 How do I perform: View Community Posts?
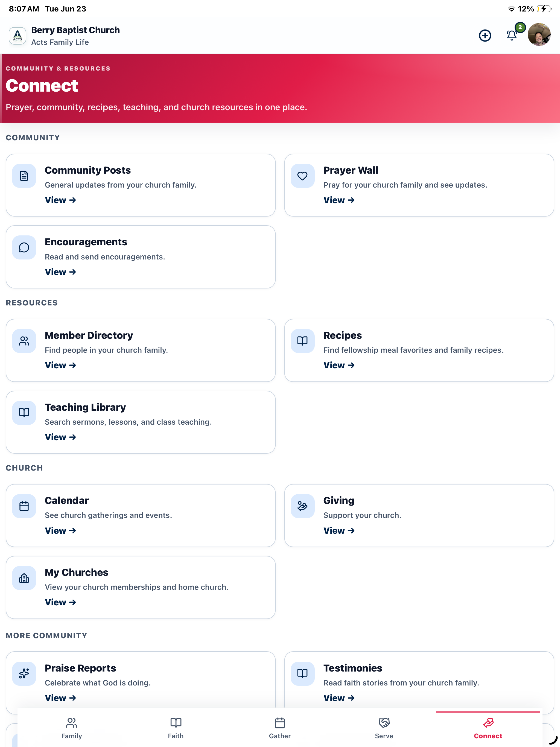(x=60, y=200)
